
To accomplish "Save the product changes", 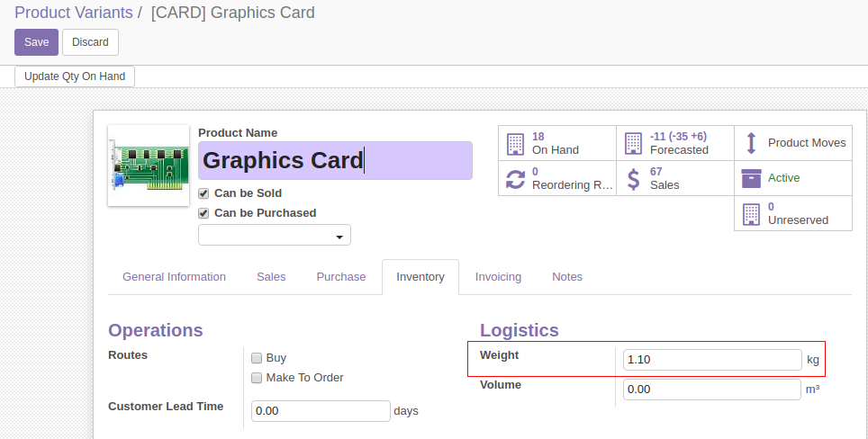I will (37, 42).
